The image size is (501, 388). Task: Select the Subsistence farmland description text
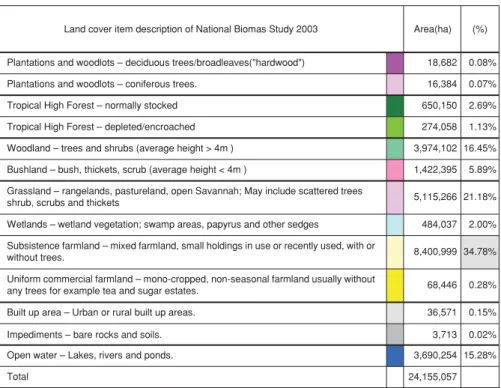point(191,252)
